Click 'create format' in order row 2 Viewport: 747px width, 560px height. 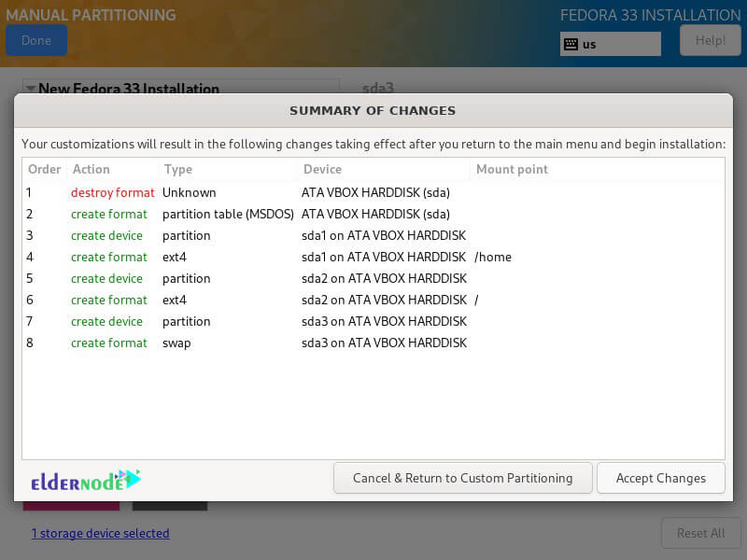coord(109,215)
